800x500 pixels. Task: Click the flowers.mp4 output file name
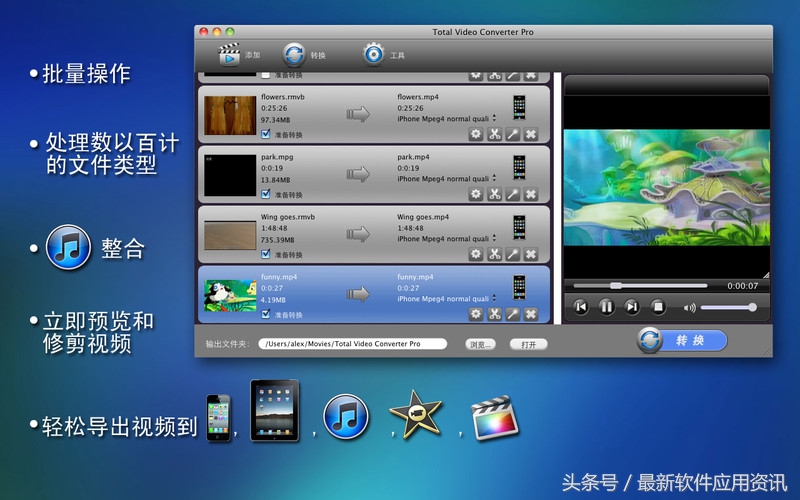[418, 97]
